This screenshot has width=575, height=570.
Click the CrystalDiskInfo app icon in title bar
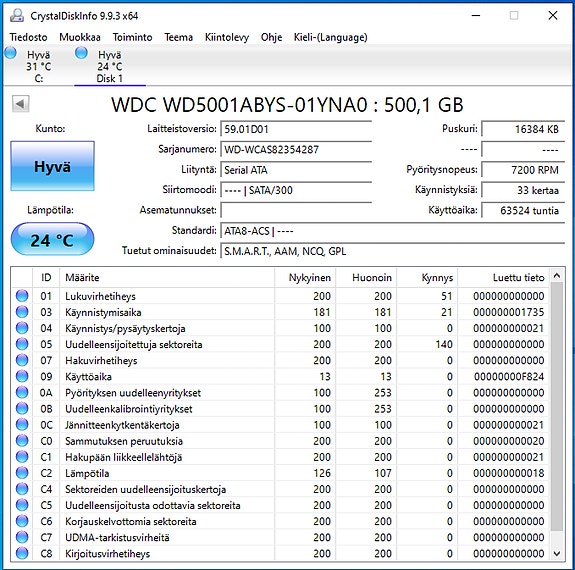click(x=17, y=15)
